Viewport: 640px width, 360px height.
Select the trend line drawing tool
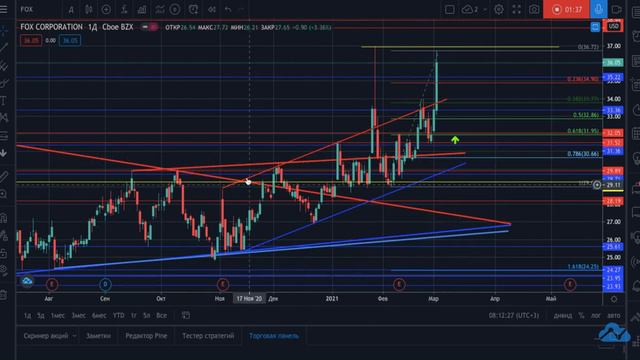tap(4, 48)
